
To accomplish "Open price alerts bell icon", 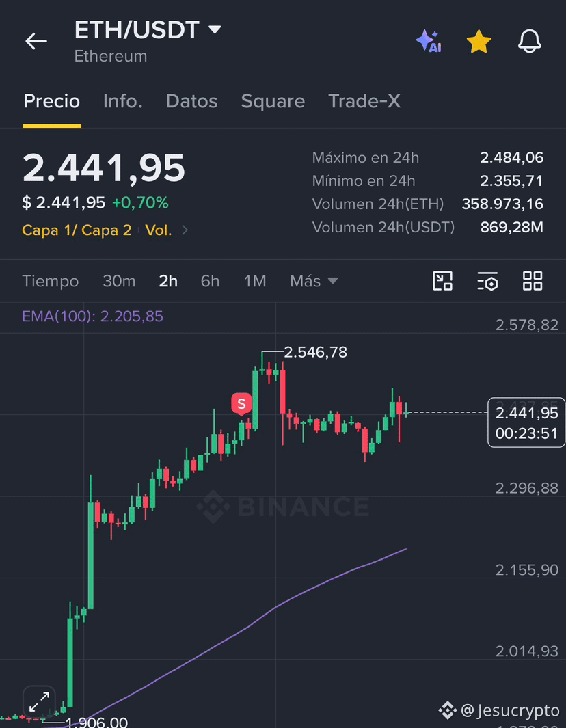I will [530, 41].
